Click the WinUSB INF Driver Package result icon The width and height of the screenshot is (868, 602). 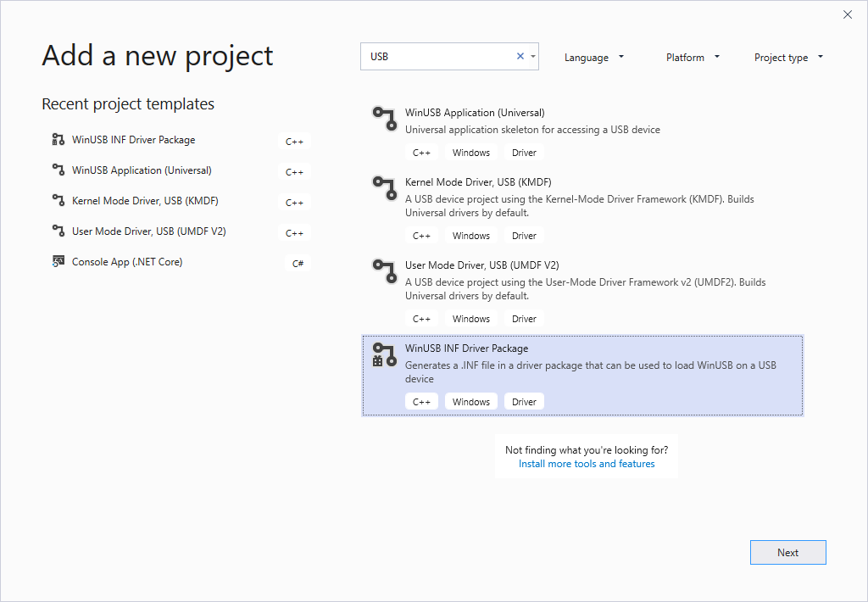coord(384,354)
